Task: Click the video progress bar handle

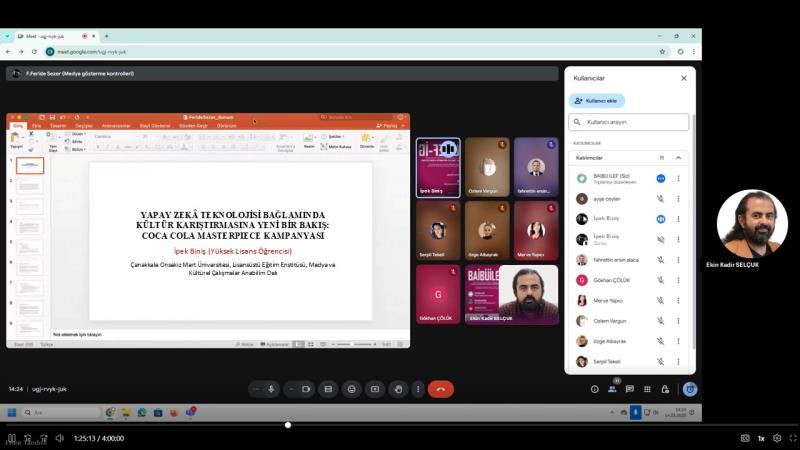Action: click(x=288, y=425)
